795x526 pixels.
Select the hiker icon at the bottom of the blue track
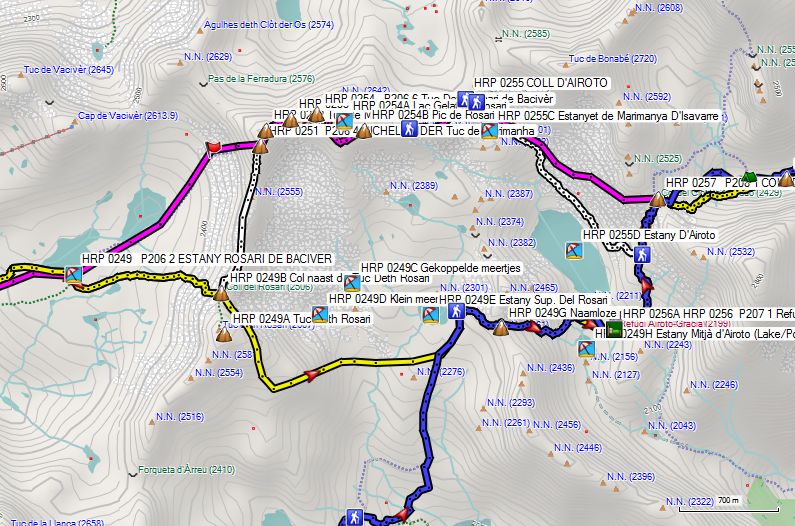(x=353, y=516)
